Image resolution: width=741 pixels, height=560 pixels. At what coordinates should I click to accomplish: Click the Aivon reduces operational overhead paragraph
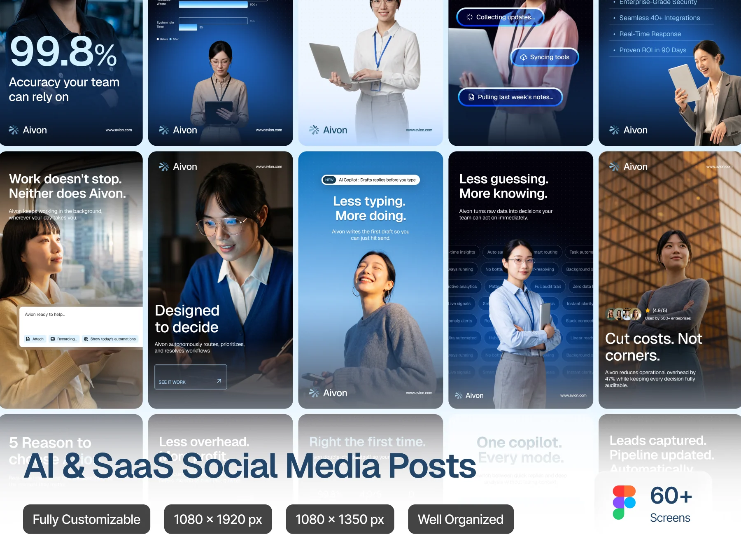[x=650, y=379]
